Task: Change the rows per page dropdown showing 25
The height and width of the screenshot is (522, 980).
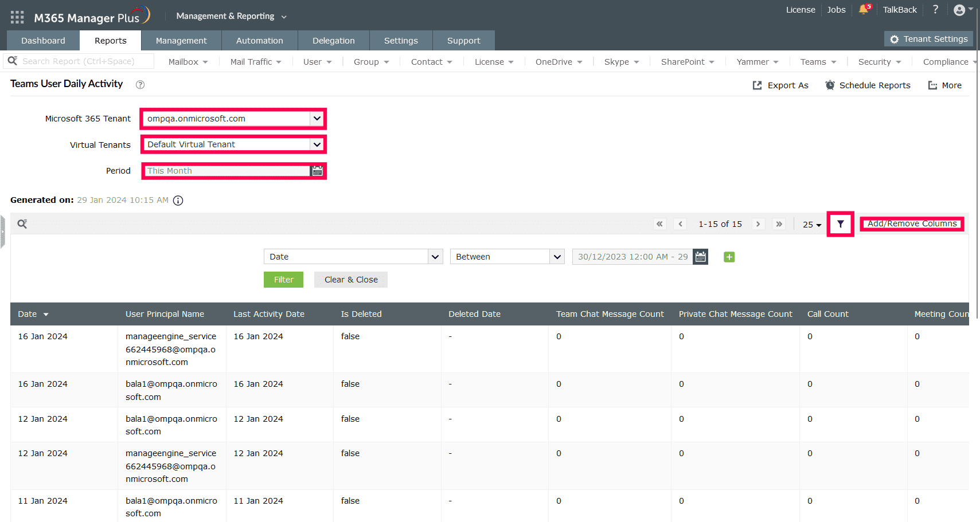Action: click(x=811, y=225)
